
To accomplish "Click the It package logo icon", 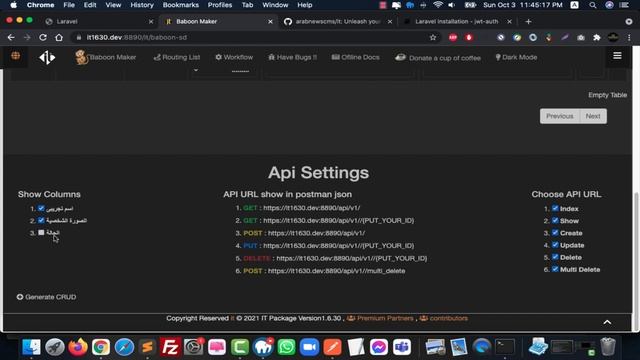I will (x=47, y=58).
